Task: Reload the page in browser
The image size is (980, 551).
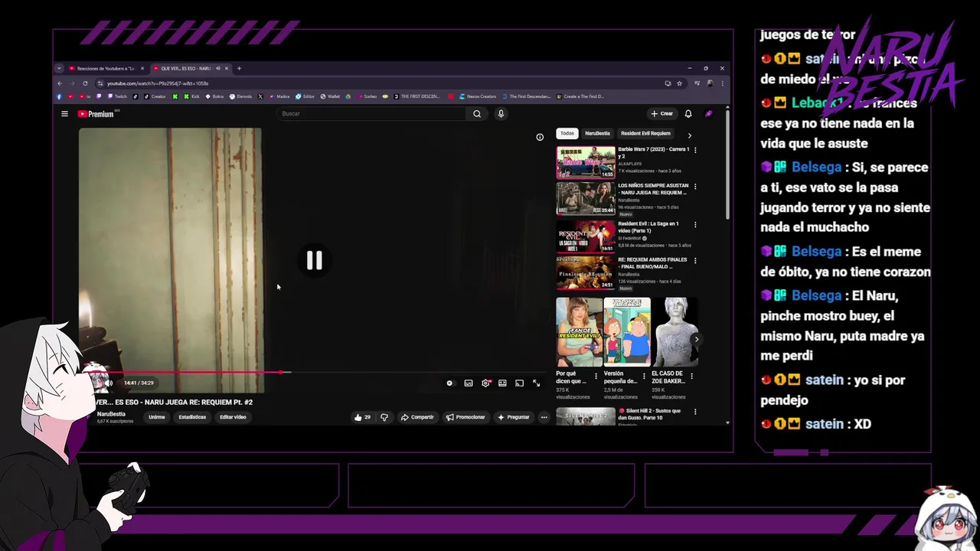Action: pos(85,83)
